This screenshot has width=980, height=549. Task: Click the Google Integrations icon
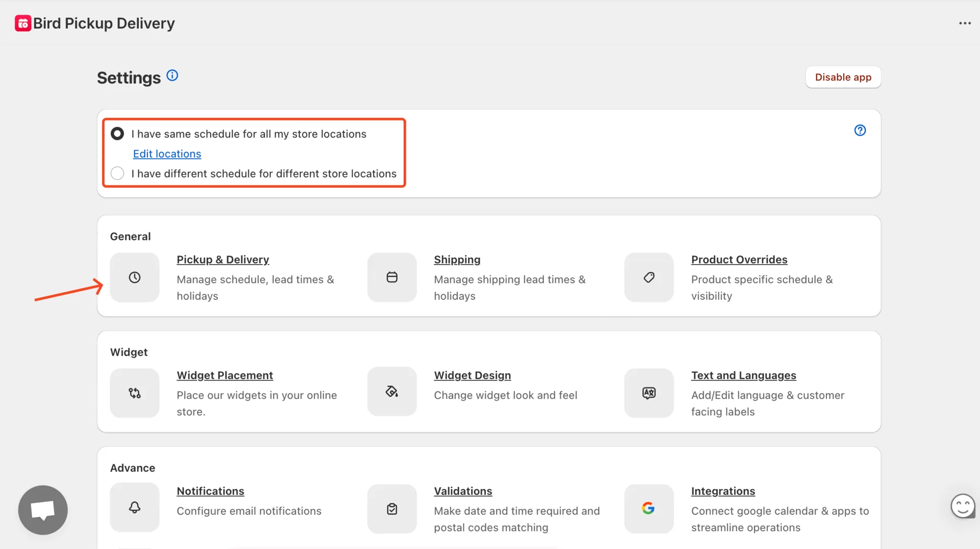pyautogui.click(x=649, y=508)
